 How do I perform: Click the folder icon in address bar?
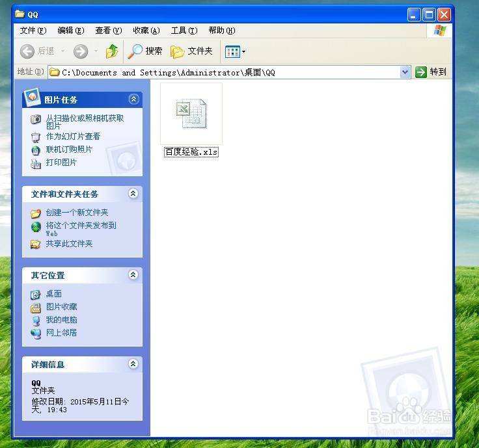(55, 72)
